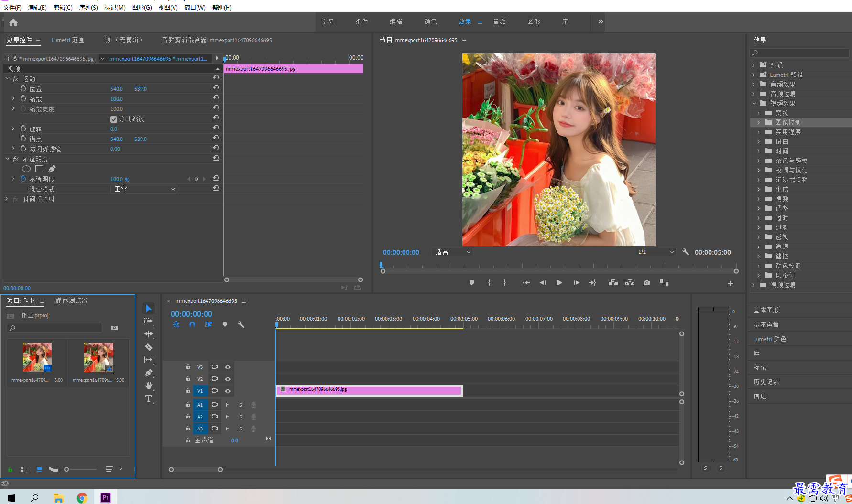Select the Razor tool
The height and width of the screenshot is (504, 852).
149,347
